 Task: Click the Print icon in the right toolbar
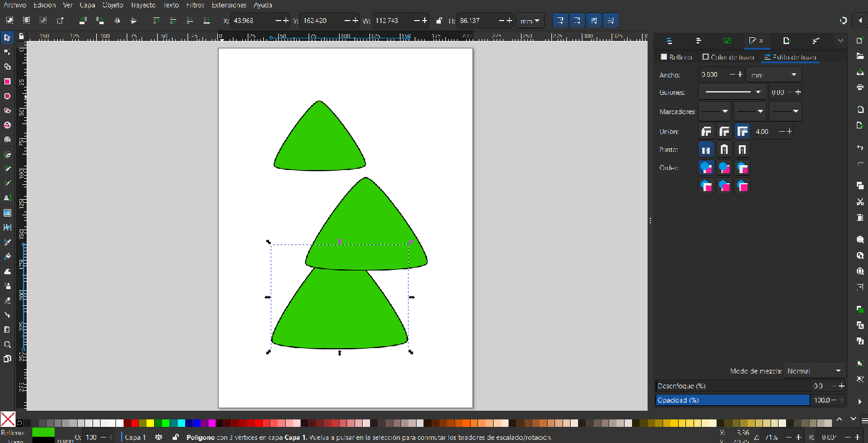pyautogui.click(x=860, y=87)
